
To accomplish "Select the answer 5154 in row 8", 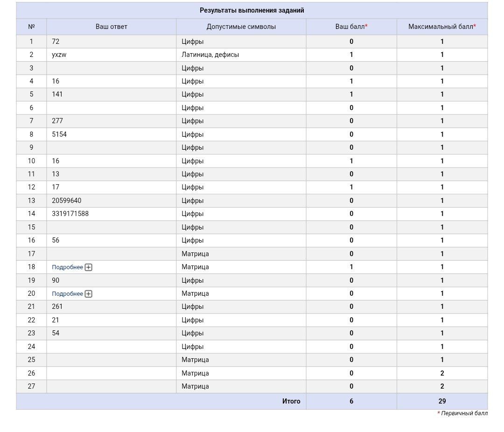I will point(59,134).
